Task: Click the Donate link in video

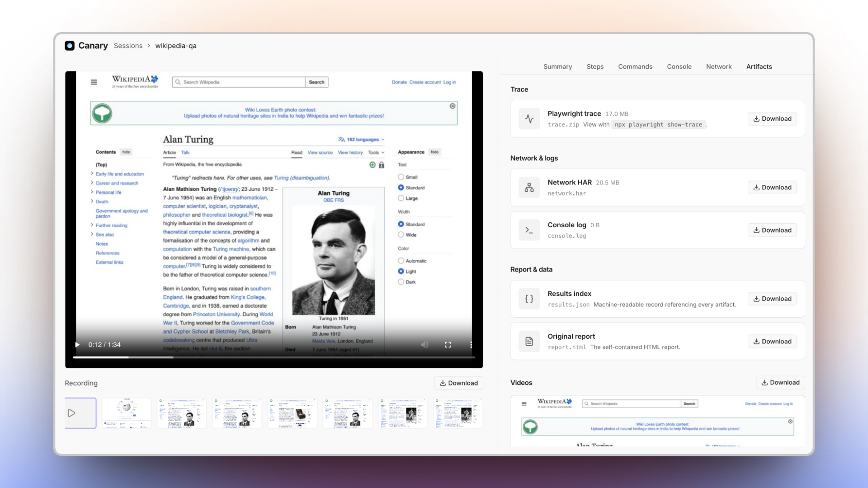Action: click(x=399, y=82)
